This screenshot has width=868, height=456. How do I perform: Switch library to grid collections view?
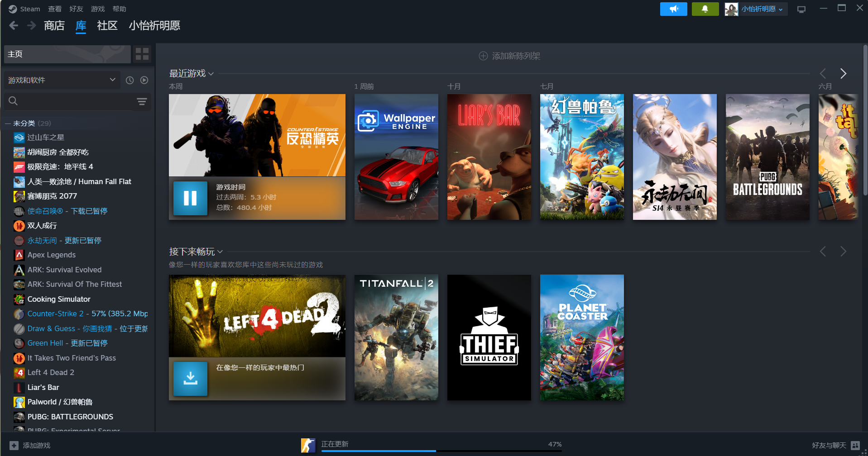click(142, 54)
